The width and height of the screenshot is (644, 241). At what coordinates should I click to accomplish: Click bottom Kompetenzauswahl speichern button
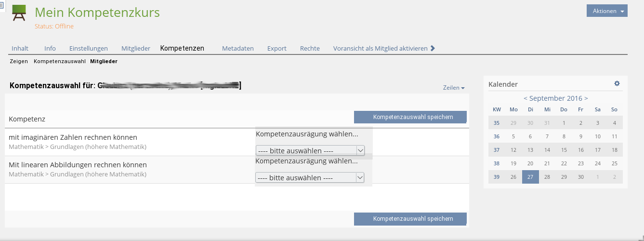410,219
